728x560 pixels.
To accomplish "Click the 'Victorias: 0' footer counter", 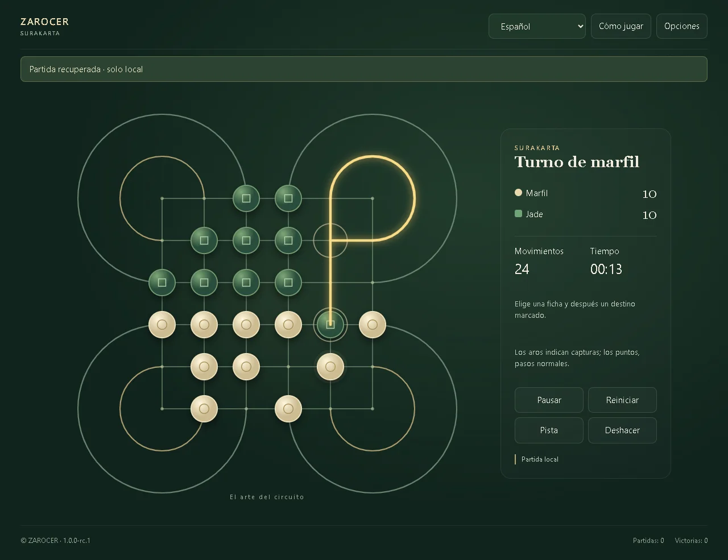I will 692,541.
